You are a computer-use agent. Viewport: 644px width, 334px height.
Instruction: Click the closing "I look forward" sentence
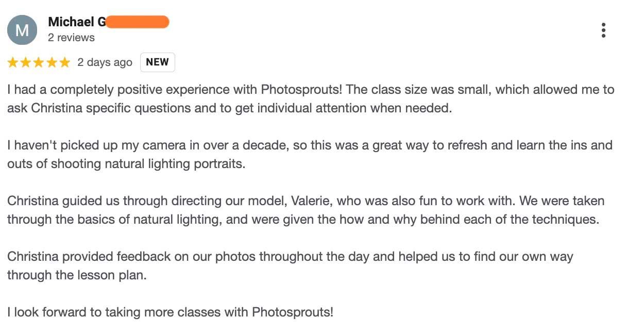tap(170, 312)
